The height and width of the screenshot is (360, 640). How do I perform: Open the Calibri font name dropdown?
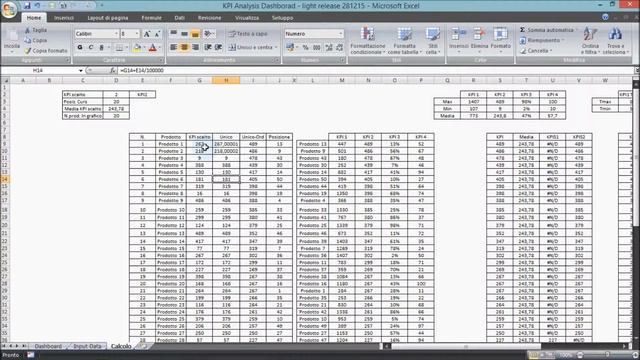point(116,34)
